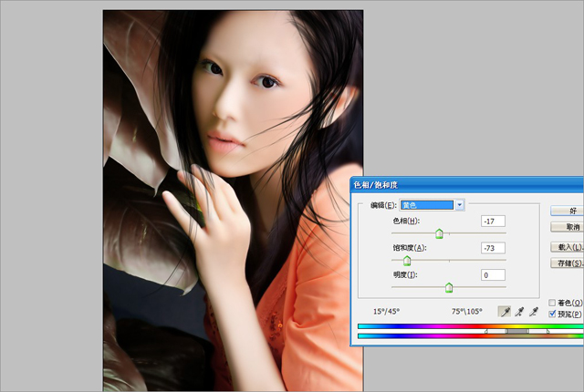This screenshot has height=392, width=584.
Task: Click the 色相 hue value field
Action: click(493, 222)
